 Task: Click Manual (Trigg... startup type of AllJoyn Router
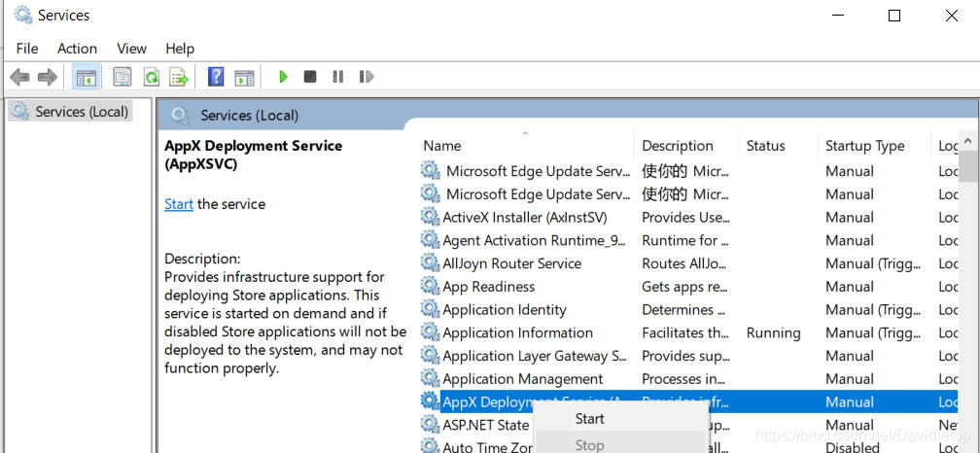[874, 263]
